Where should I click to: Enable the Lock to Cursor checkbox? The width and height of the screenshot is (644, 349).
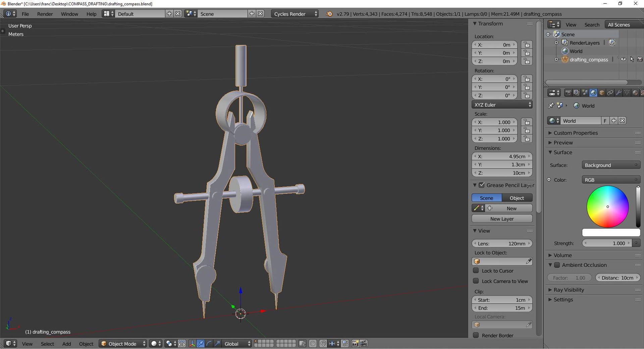coord(476,271)
